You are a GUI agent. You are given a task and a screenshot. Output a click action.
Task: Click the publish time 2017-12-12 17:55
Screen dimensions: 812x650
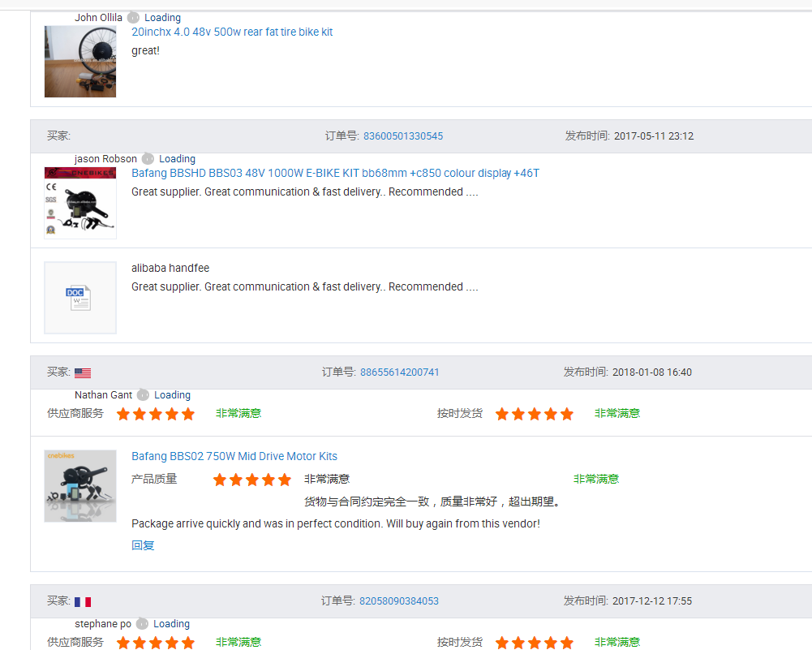652,601
